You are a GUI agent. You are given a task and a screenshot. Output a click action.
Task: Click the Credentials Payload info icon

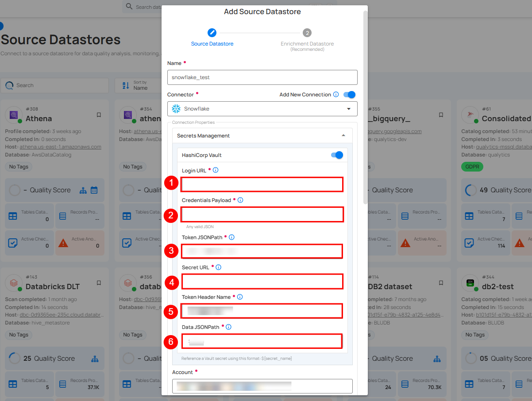tap(240, 200)
